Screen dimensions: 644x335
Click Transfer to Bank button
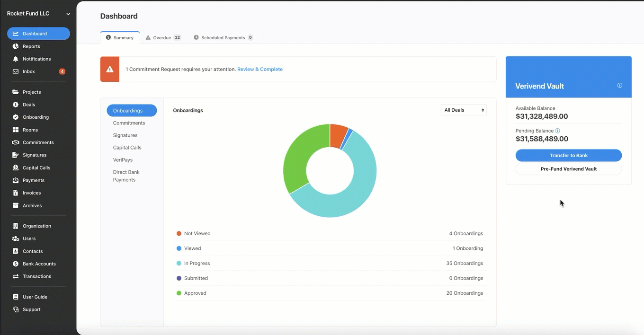tap(568, 155)
